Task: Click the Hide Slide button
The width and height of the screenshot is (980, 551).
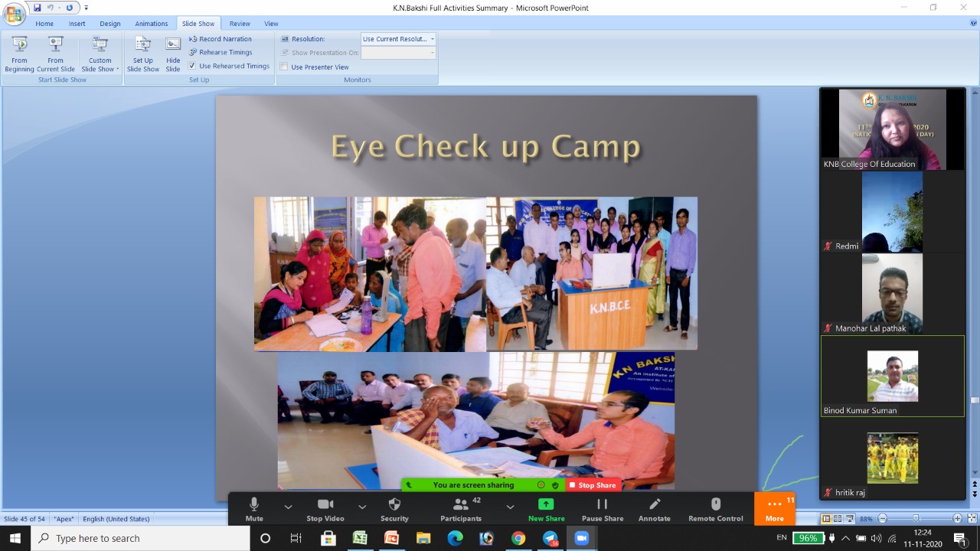Action: tap(173, 54)
